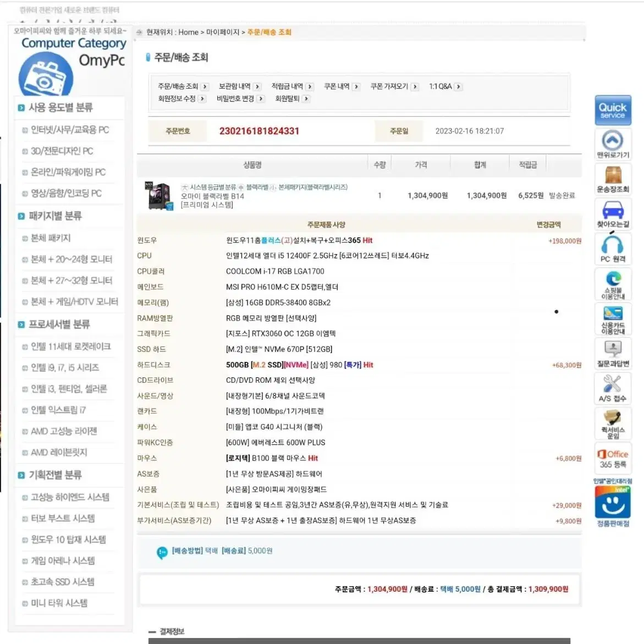Open the 비밀번호 변경 menu item
Screen dimensions: 644x644
click(x=240, y=98)
